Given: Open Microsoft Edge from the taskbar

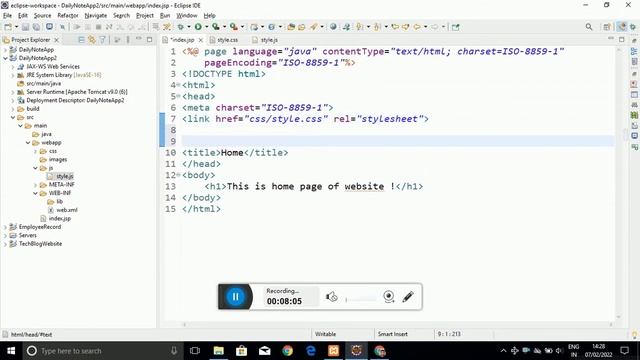Looking at the screenshot, I should [x=311, y=351].
